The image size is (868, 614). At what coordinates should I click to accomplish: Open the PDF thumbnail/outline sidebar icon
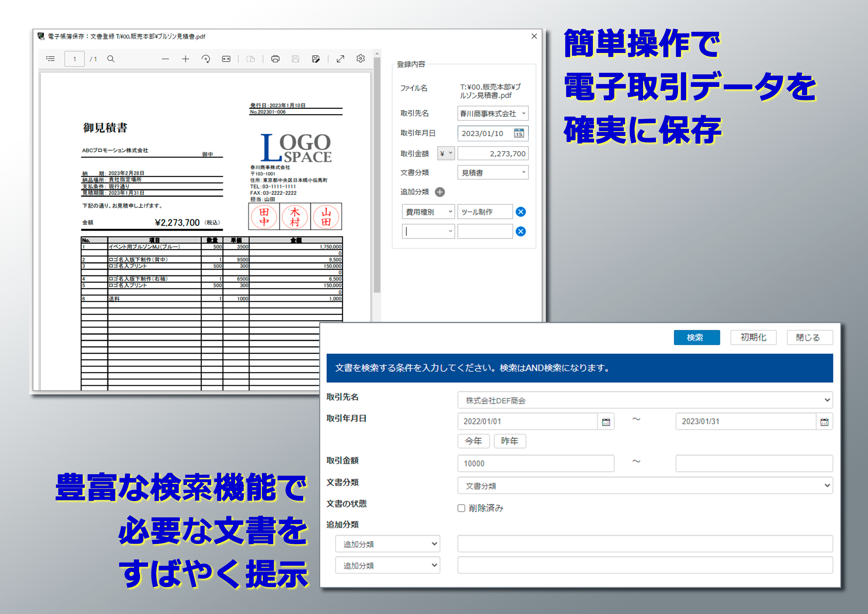(50, 59)
